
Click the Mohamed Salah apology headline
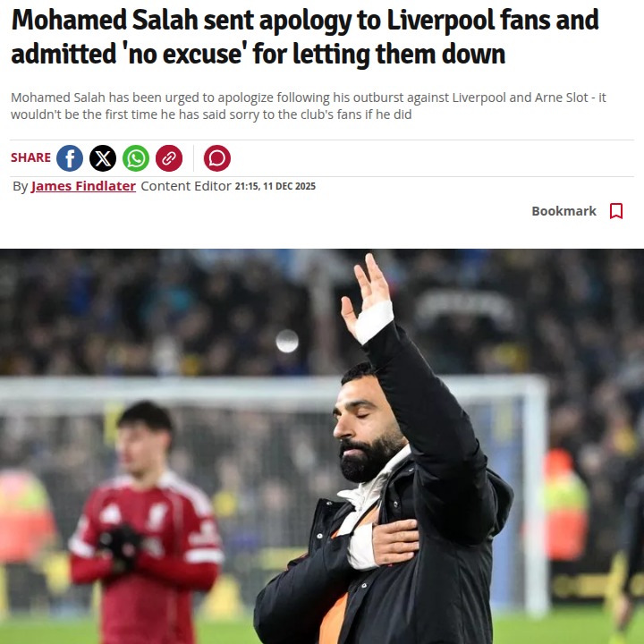coord(305,37)
